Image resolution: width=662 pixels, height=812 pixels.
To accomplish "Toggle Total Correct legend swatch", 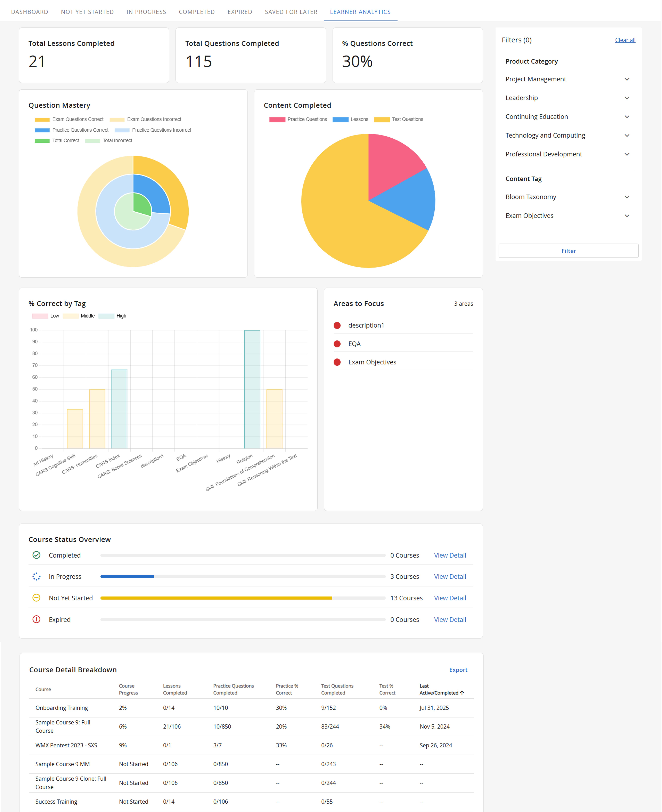I will pyautogui.click(x=42, y=141).
